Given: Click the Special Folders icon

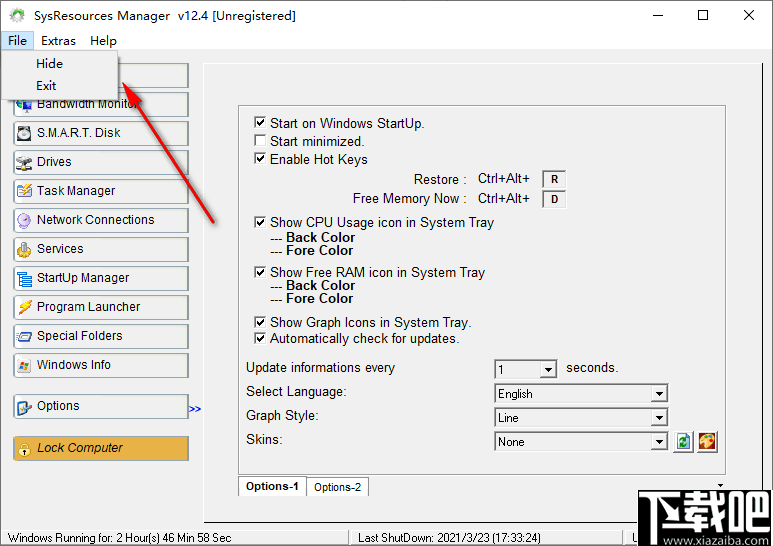Looking at the screenshot, I should 24,336.
